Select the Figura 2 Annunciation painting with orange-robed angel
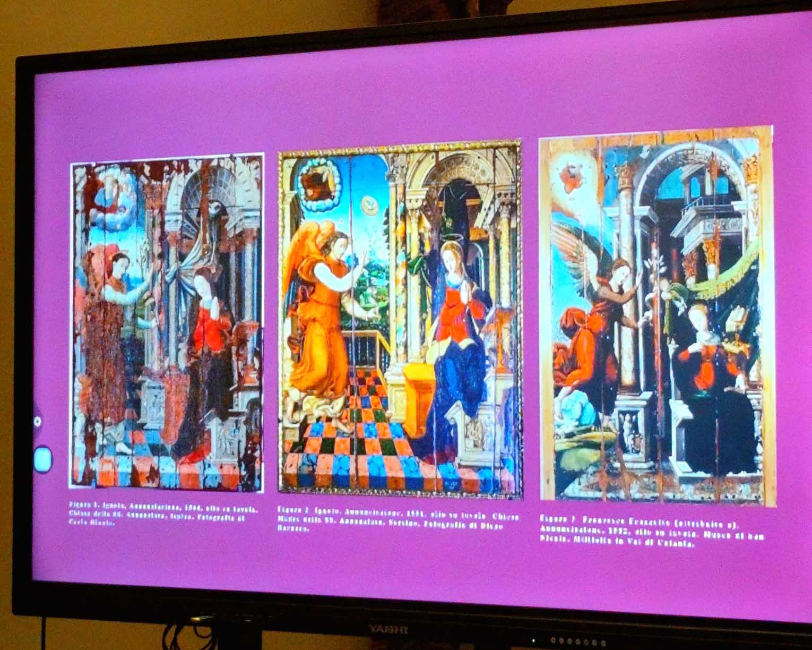 pos(401,319)
